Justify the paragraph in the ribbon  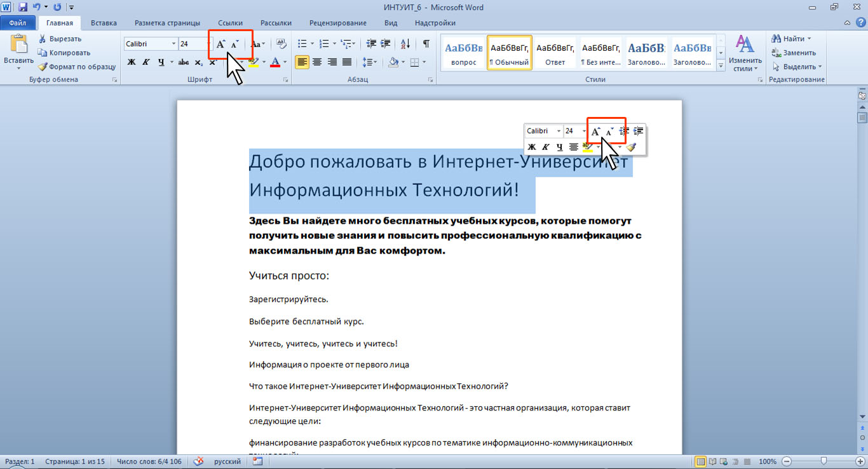[347, 62]
